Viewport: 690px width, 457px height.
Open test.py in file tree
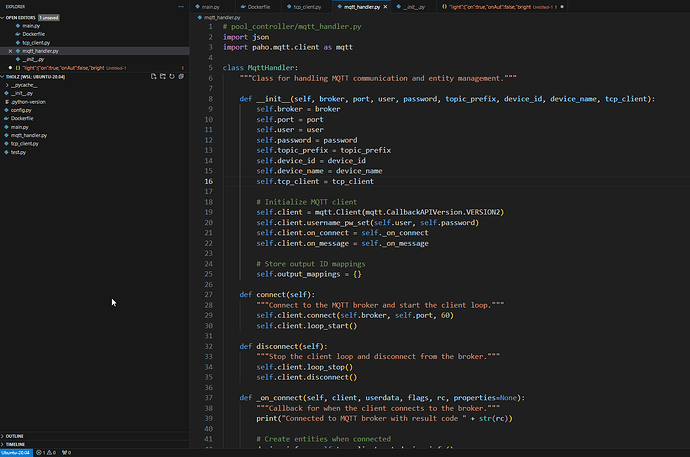pyautogui.click(x=18, y=152)
